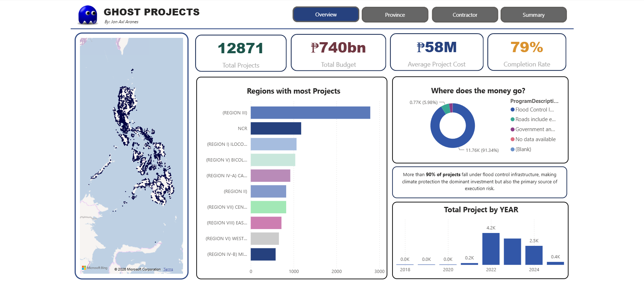This screenshot has height=283, width=644.
Task: Click the 2025 bar labeled 0.4K
Action: click(x=555, y=263)
